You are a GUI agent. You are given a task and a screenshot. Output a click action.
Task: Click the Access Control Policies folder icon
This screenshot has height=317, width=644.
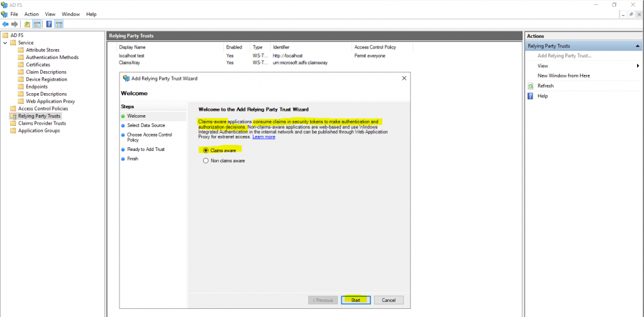13,109
